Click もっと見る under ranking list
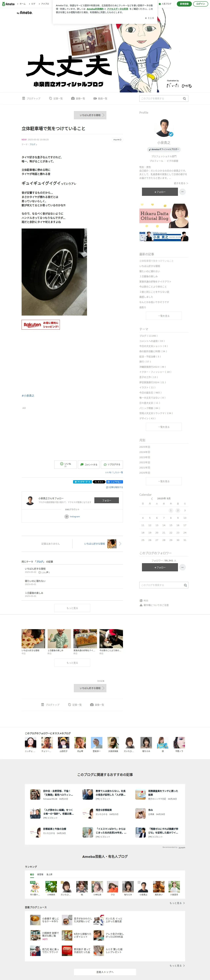Viewport: 210px width, 980px height. (177, 903)
